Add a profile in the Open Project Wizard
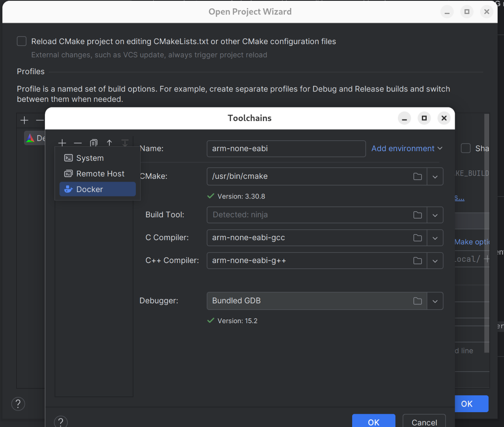 [24, 120]
